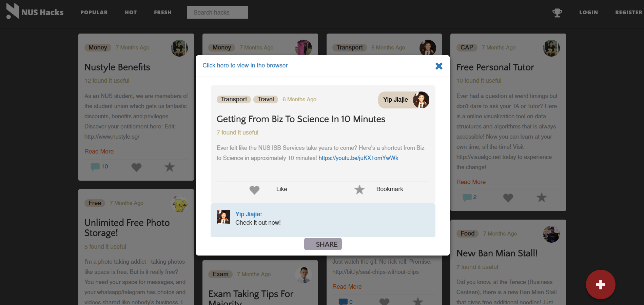The width and height of the screenshot is (644, 305).
Task: Click heart on Free Personal Tutor card
Action: (x=508, y=198)
